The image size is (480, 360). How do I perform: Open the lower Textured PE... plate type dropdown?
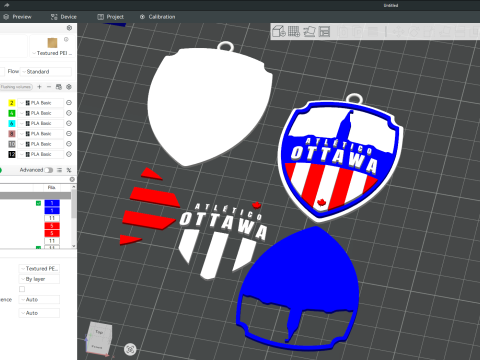point(39,268)
